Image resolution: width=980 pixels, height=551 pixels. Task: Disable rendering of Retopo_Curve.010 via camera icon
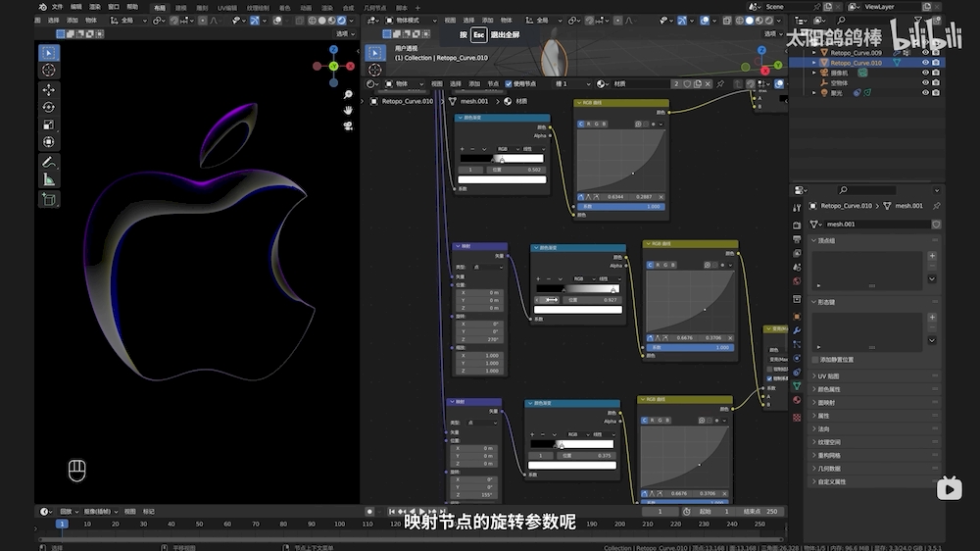click(x=936, y=63)
